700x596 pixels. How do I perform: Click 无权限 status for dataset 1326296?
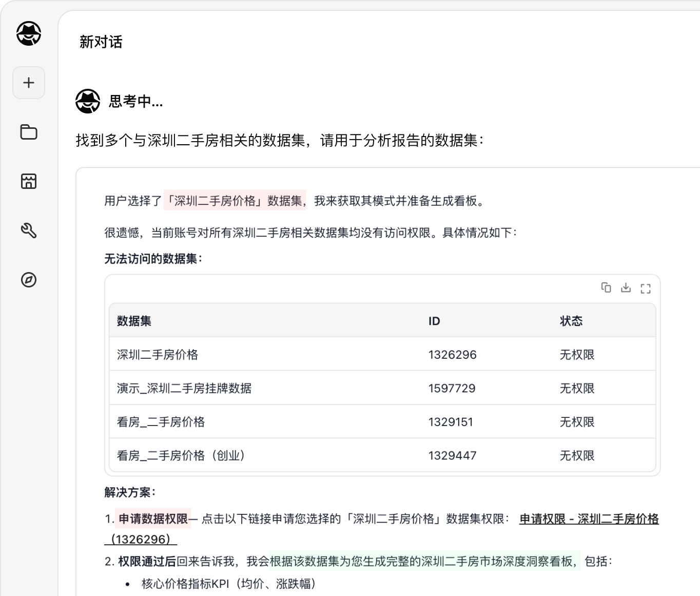577,355
